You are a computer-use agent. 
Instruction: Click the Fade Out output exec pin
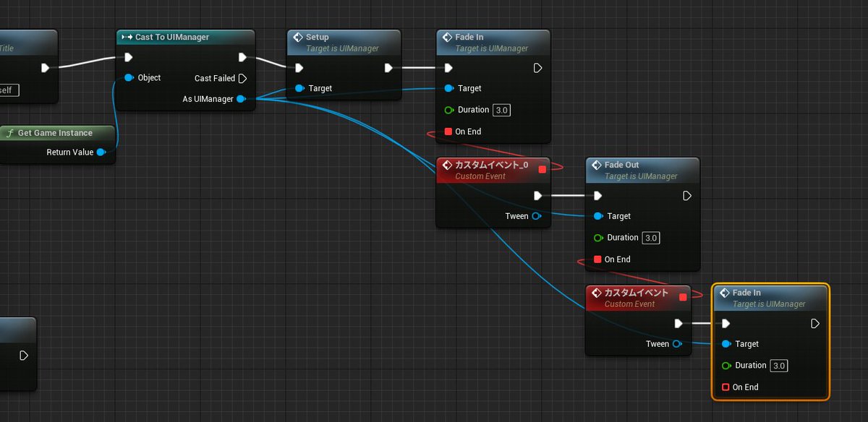687,196
